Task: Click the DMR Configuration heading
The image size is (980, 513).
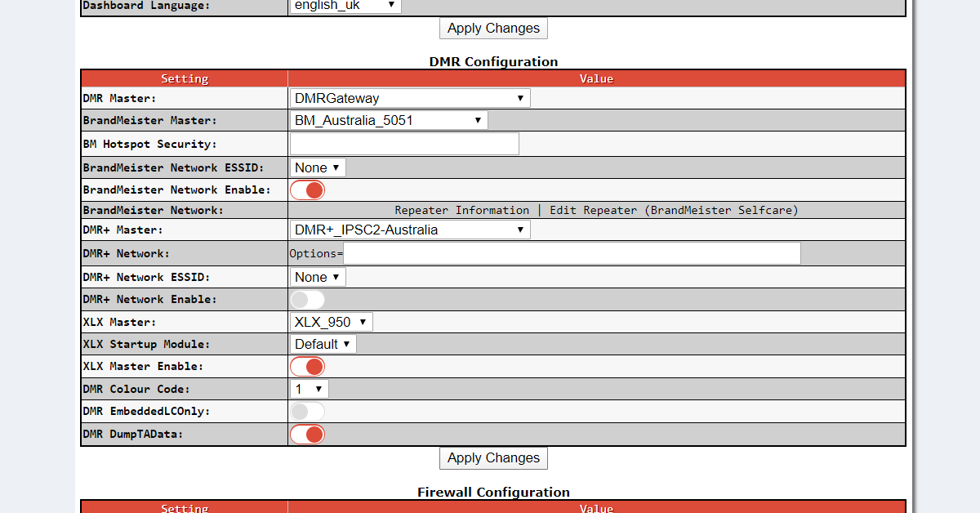Action: click(493, 61)
